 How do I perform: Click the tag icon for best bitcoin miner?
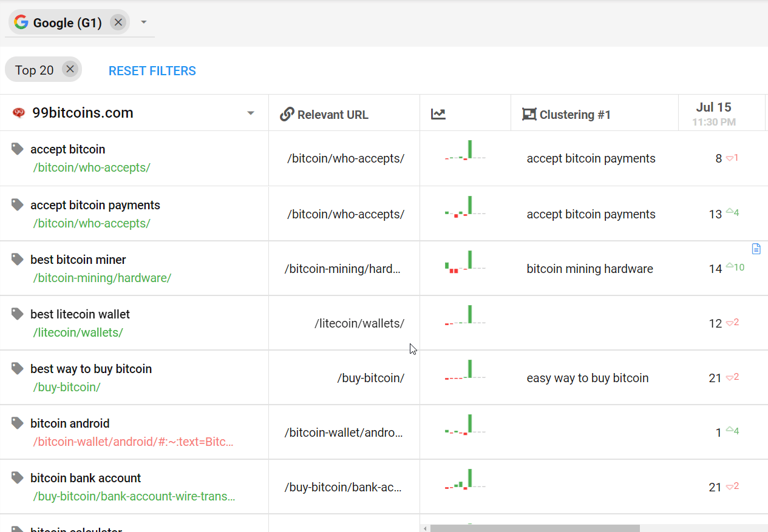[x=18, y=259]
